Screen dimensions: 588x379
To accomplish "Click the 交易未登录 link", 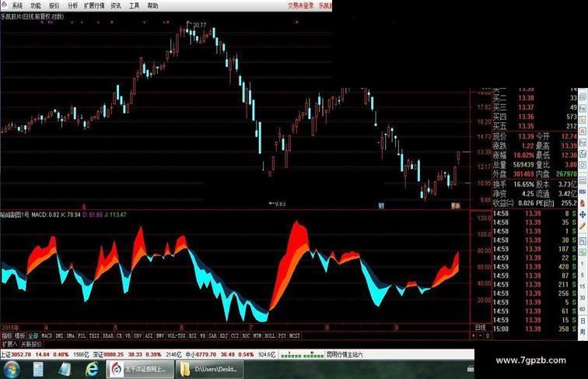I will (301, 5).
